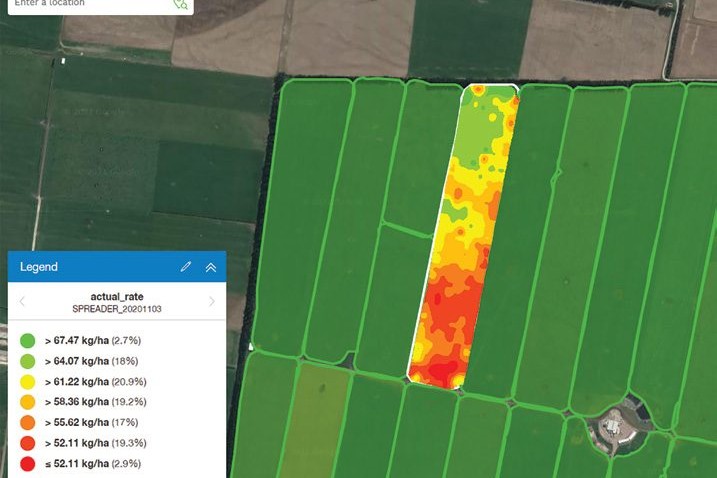Click the location search icon
The width and height of the screenshot is (717, 478).
point(180,4)
